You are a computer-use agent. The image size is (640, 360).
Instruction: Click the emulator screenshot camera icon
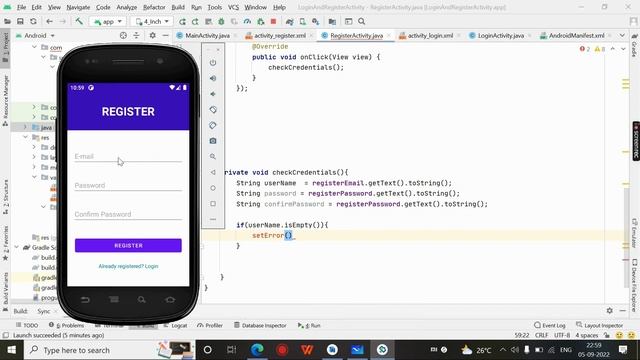tap(213, 141)
